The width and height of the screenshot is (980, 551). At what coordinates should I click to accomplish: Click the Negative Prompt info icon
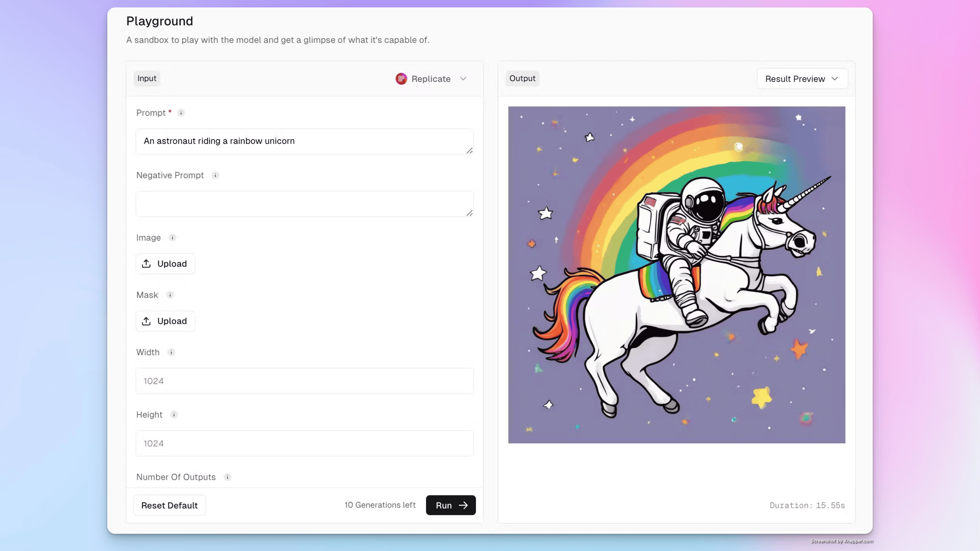215,175
